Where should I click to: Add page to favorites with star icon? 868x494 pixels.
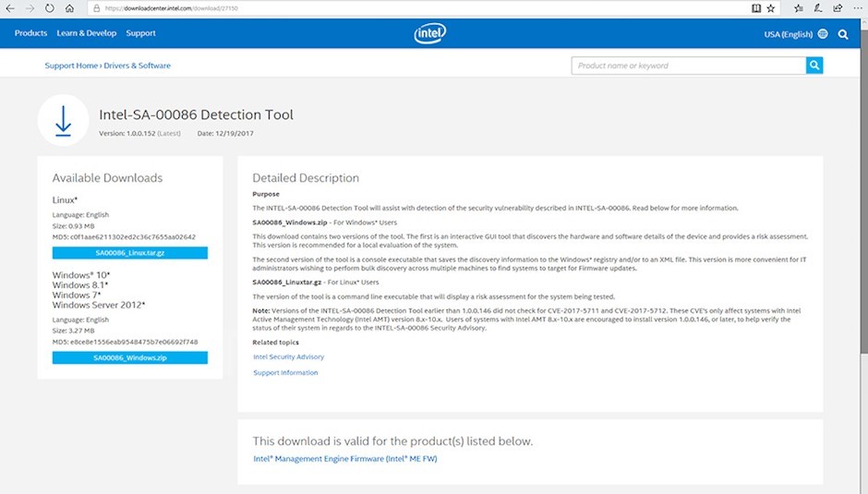770,8
